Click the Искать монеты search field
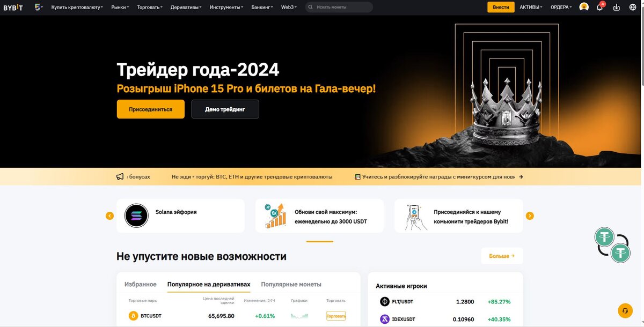The image size is (644, 327). click(339, 7)
